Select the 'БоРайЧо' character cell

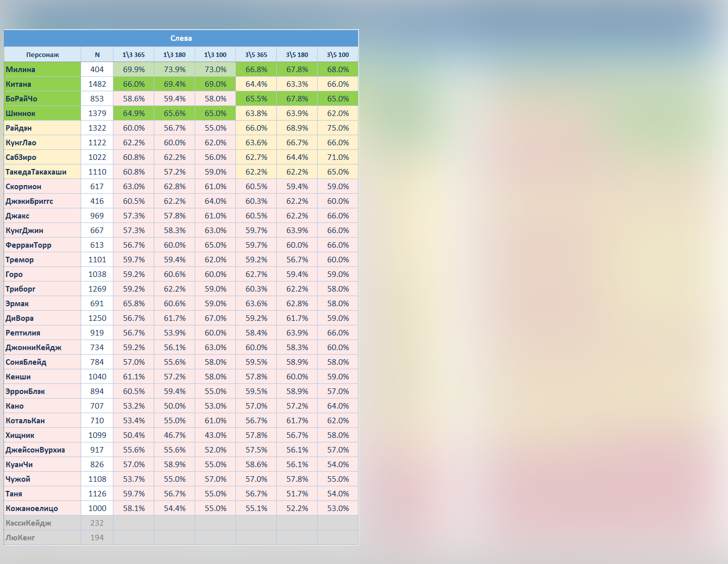[x=42, y=99]
